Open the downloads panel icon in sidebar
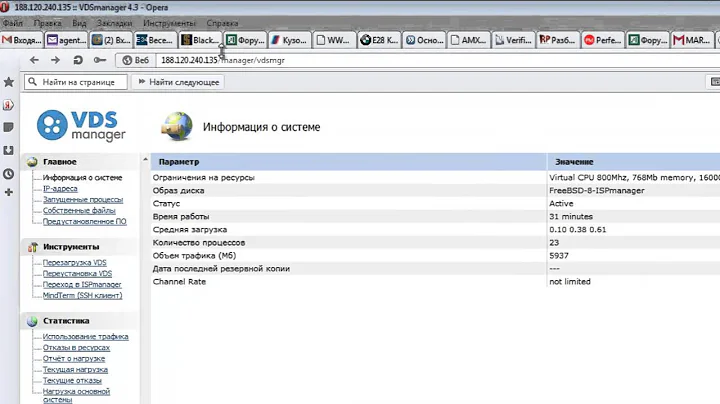Viewport: 720px width, 404px height. (x=8, y=150)
